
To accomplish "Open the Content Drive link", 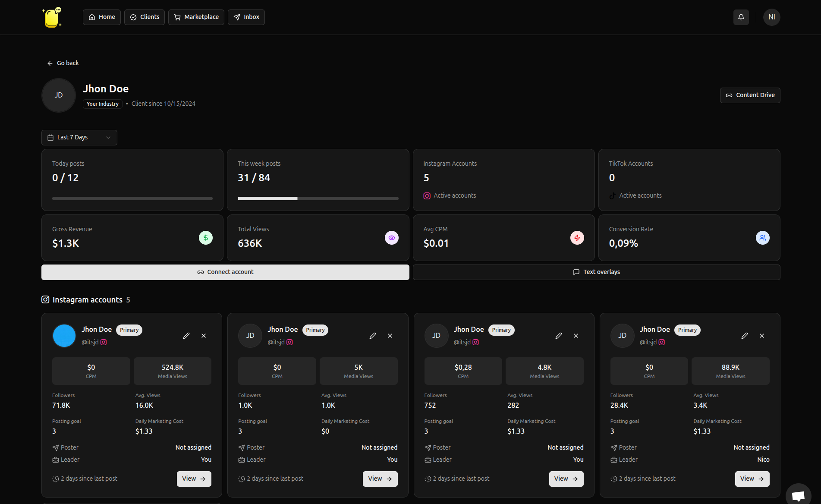I will 750,95.
